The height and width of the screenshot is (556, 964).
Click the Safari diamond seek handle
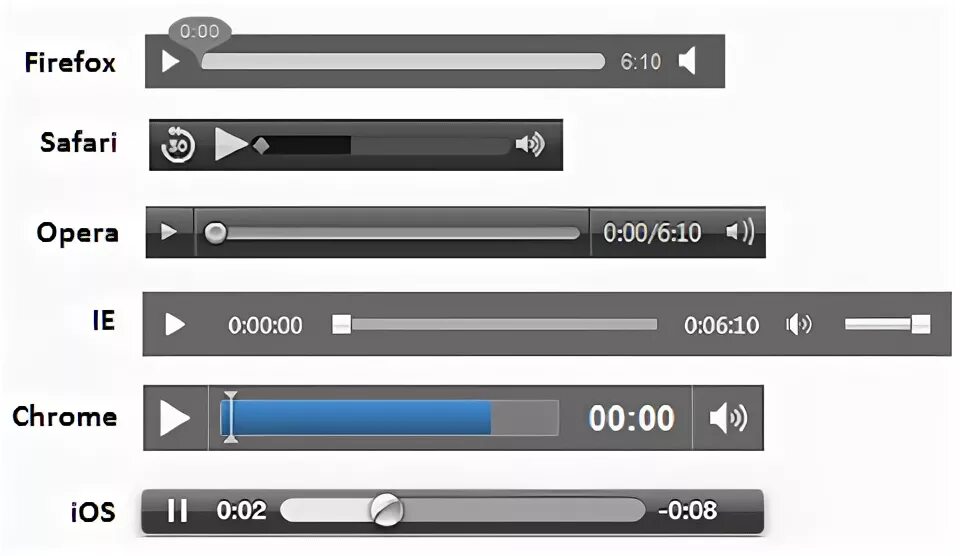(261, 146)
